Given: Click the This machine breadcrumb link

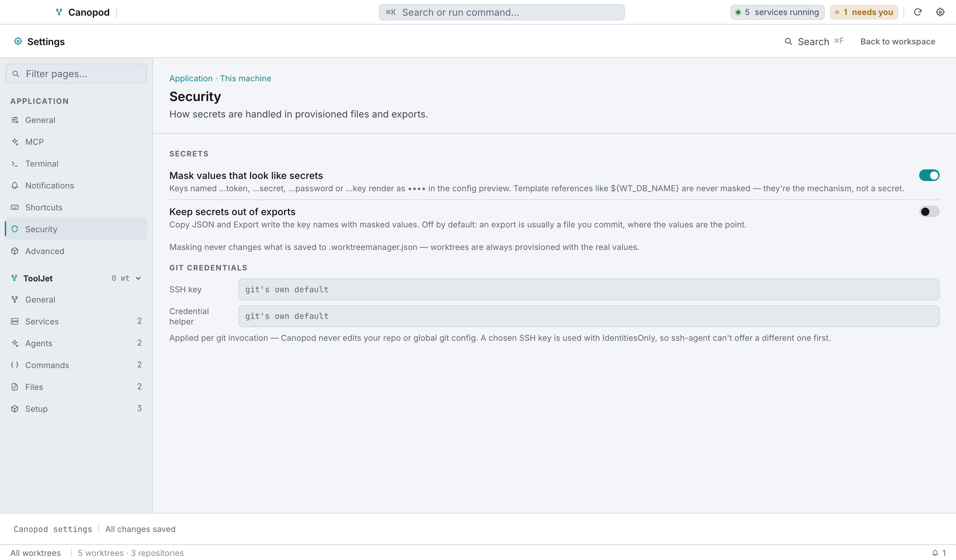Looking at the screenshot, I should pyautogui.click(x=245, y=78).
